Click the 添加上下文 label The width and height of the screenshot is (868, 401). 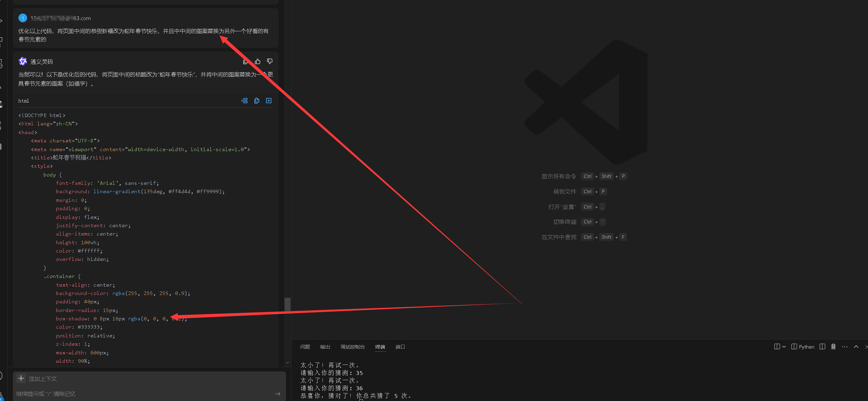43,379
